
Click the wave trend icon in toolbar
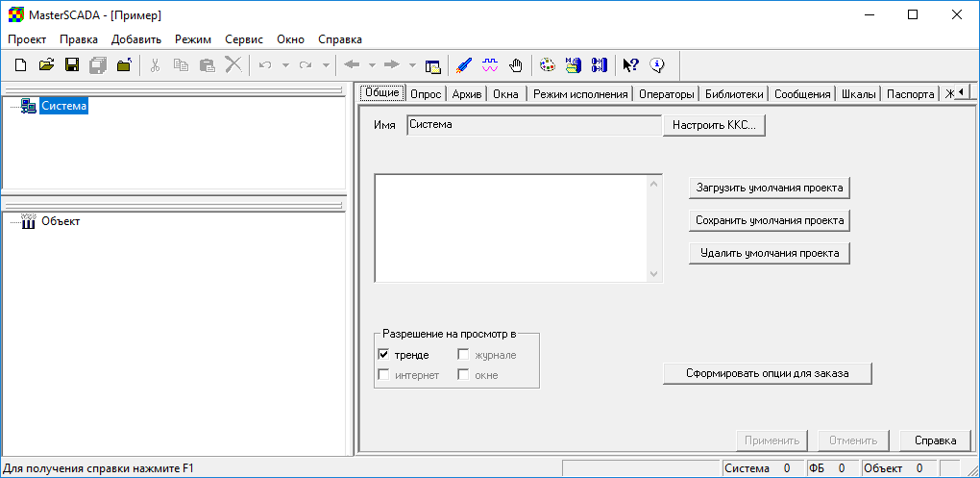click(x=490, y=65)
